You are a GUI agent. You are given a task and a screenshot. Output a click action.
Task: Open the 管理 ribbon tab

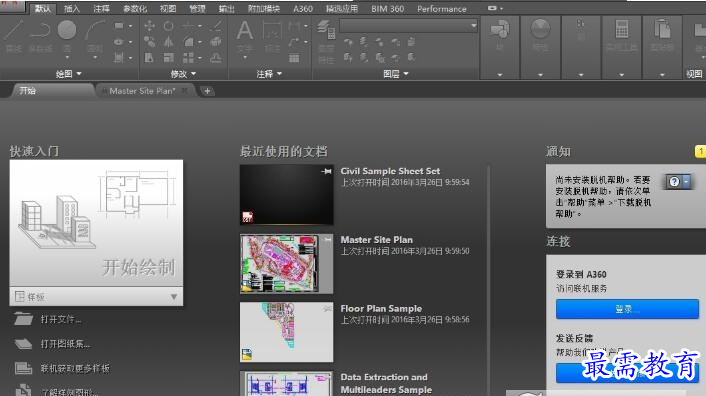(x=197, y=9)
